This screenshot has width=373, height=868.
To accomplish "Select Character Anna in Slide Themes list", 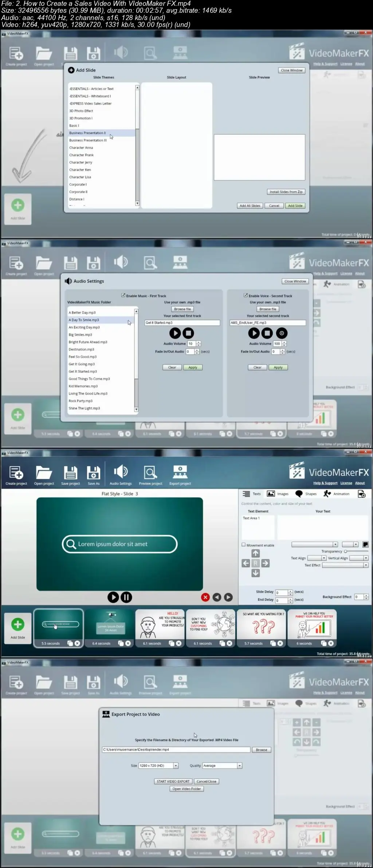I will click(102, 148).
